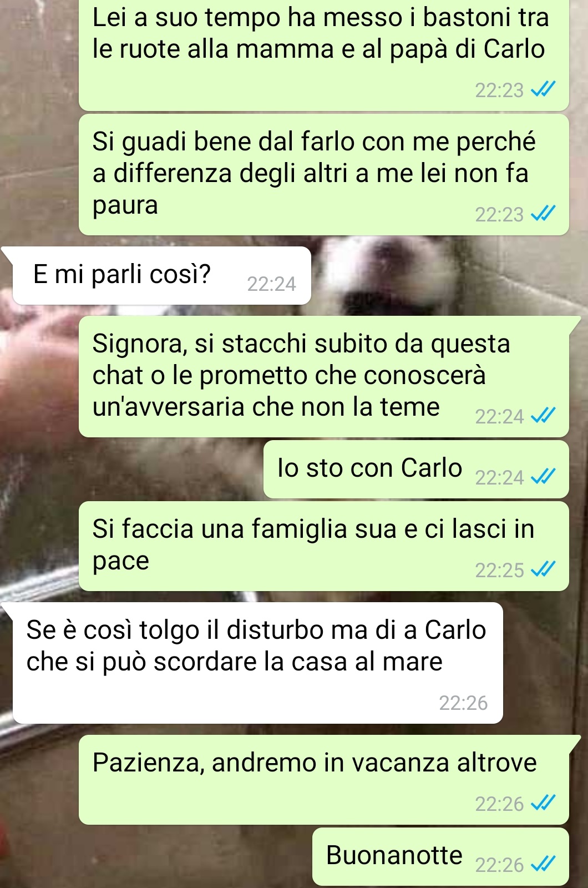Tap the 22:24 timestamp on 'E mi parli così?'

click(271, 284)
